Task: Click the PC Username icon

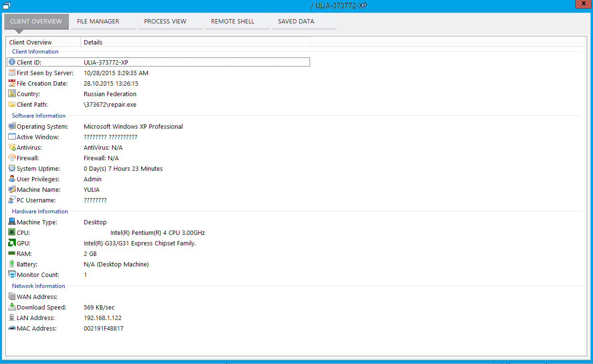Action: coord(12,200)
